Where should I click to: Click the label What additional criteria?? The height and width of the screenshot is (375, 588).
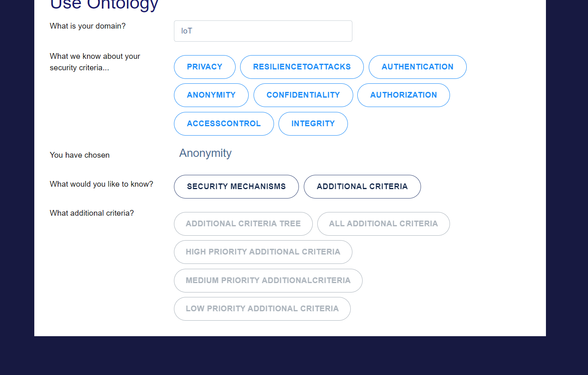91,213
